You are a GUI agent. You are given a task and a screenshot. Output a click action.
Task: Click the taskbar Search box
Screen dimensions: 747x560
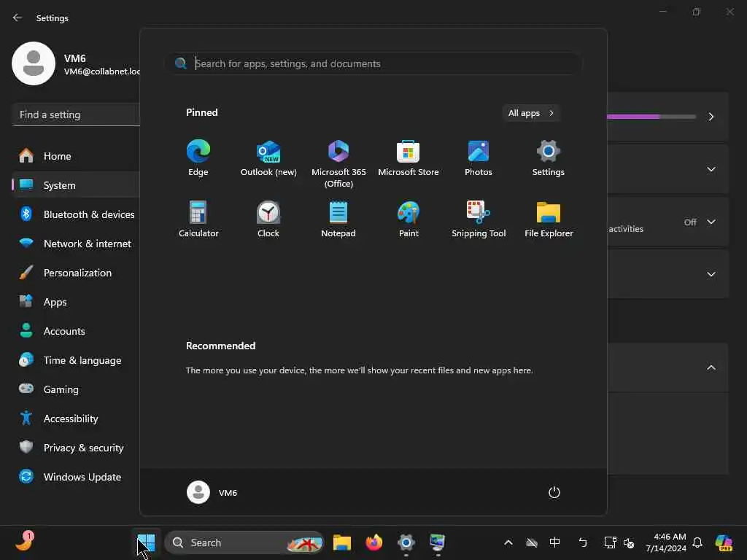(x=244, y=542)
